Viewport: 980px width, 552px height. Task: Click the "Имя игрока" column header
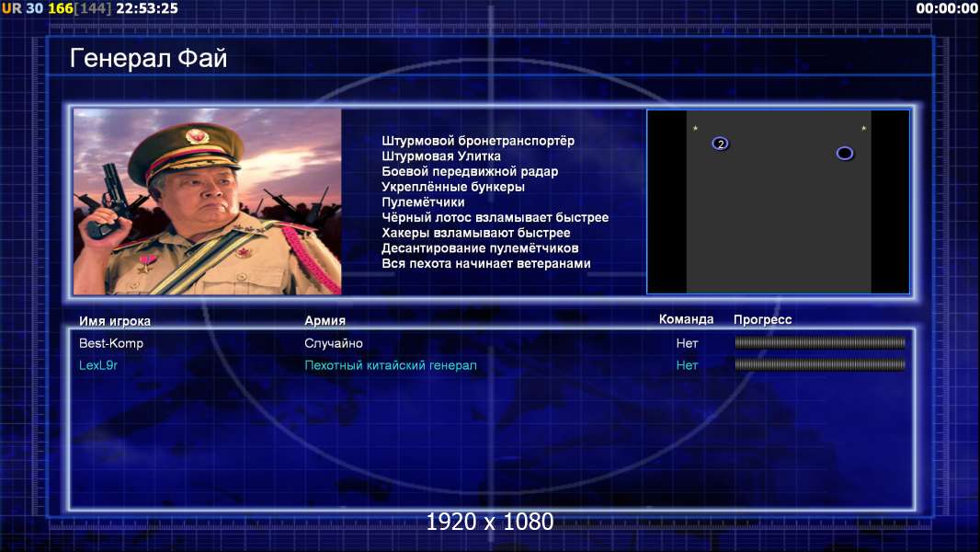coord(114,321)
